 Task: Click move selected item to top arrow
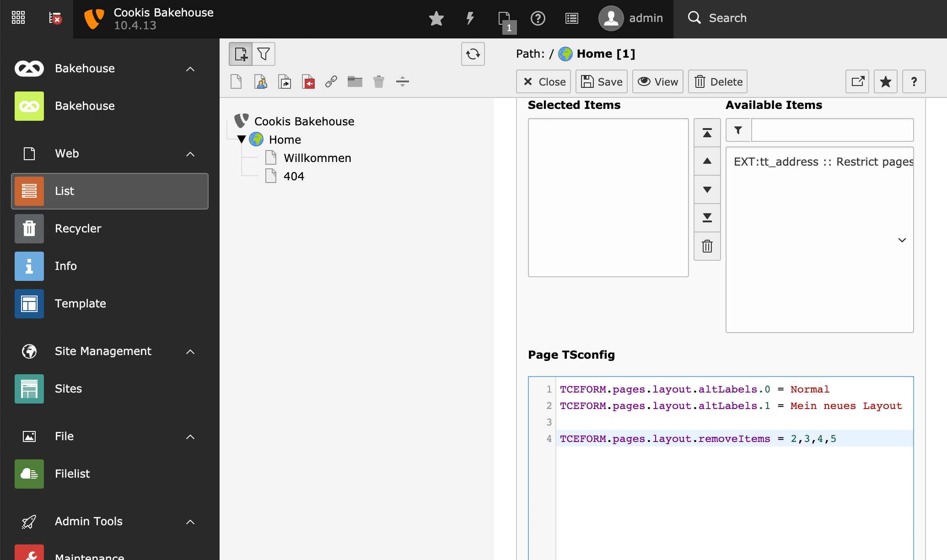point(707,133)
